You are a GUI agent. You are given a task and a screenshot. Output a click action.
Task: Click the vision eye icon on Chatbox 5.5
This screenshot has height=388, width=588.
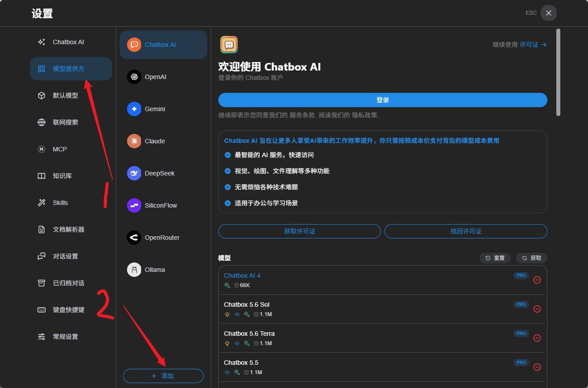coord(227,372)
